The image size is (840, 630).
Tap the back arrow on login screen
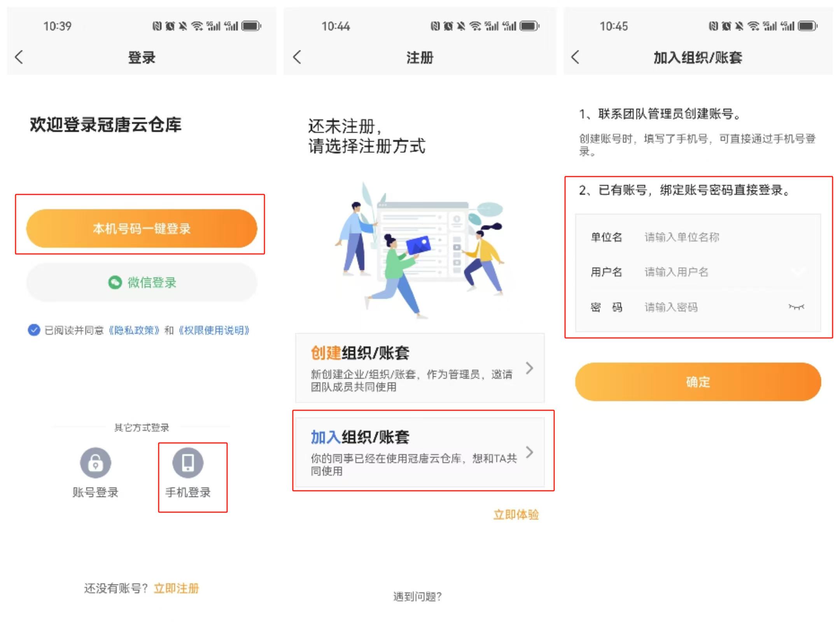(19, 57)
